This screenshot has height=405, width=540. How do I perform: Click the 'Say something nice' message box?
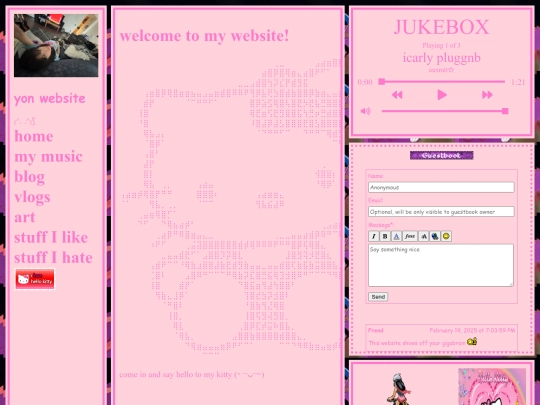pyautogui.click(x=441, y=265)
